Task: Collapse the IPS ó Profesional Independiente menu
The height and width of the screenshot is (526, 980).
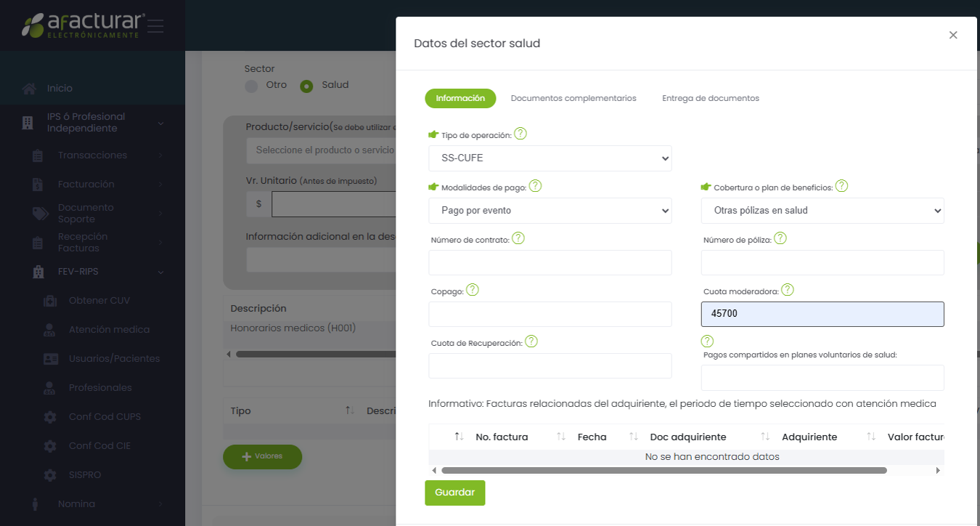Action: point(161,124)
